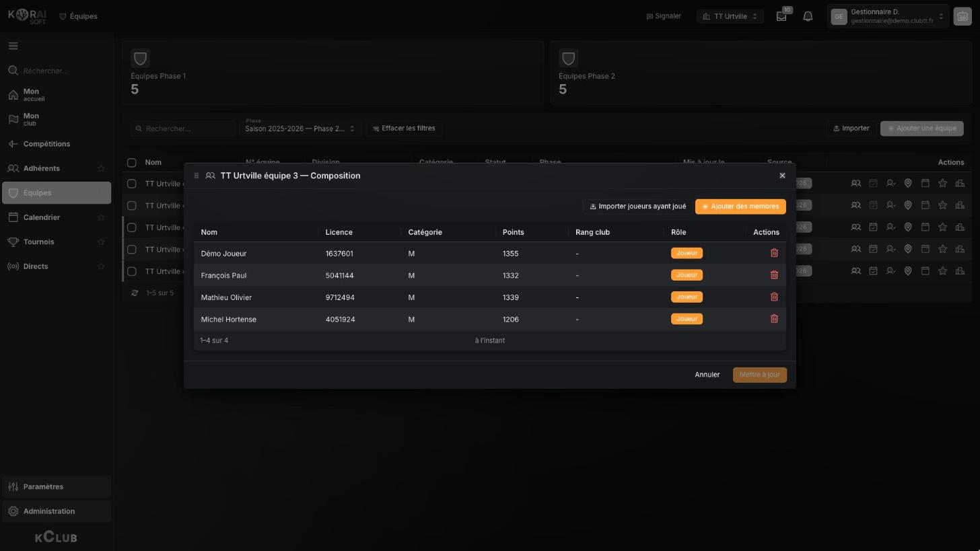Grab the dialog drag handle icon
Image resolution: width=980 pixels, height=551 pixels.
click(x=197, y=176)
